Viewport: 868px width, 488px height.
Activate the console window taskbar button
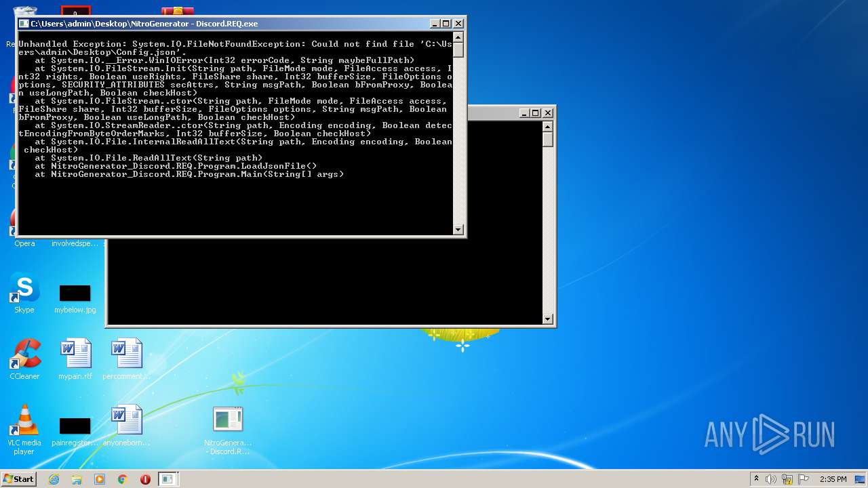click(167, 479)
